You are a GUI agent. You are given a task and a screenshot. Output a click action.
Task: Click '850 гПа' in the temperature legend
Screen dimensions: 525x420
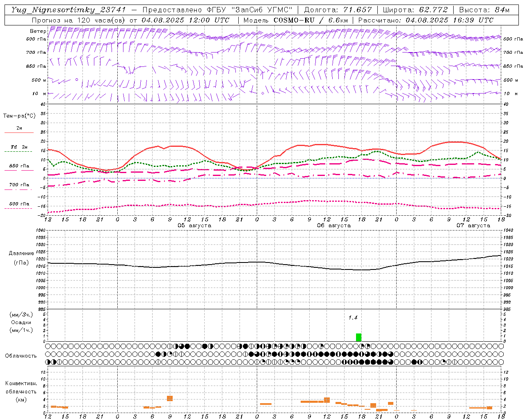[19, 166]
